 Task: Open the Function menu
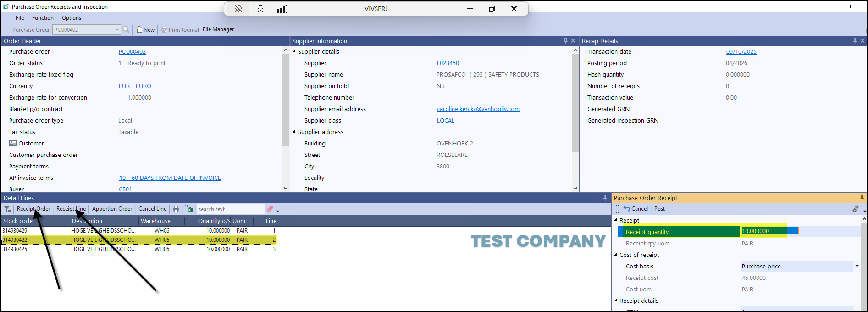coord(43,18)
